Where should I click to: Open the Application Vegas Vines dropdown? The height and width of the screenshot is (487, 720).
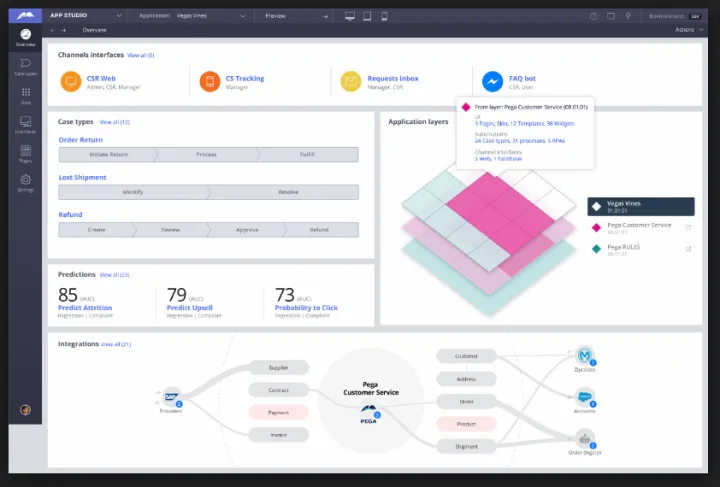241,16
